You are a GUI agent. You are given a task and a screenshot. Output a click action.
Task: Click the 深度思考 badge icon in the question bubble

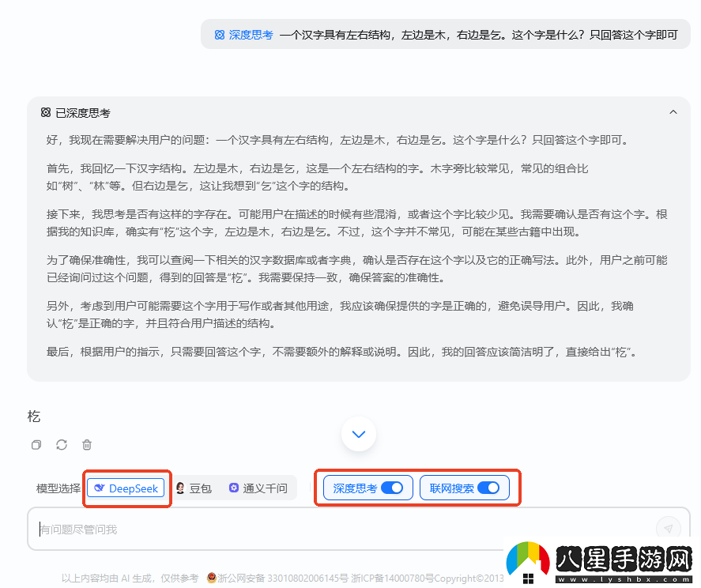click(218, 34)
